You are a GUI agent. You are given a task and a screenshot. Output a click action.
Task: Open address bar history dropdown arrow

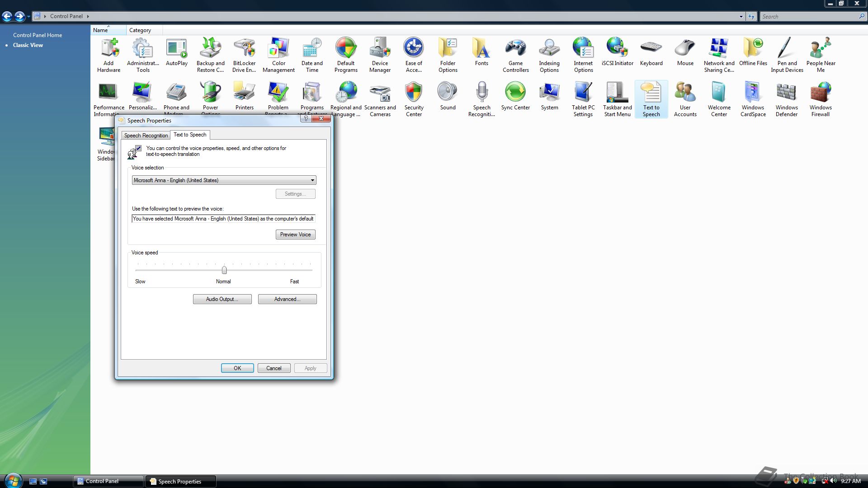(741, 17)
